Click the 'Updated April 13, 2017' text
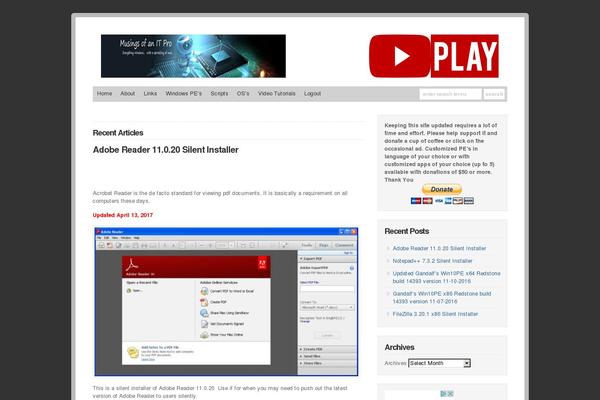600x400 pixels. [x=122, y=215]
